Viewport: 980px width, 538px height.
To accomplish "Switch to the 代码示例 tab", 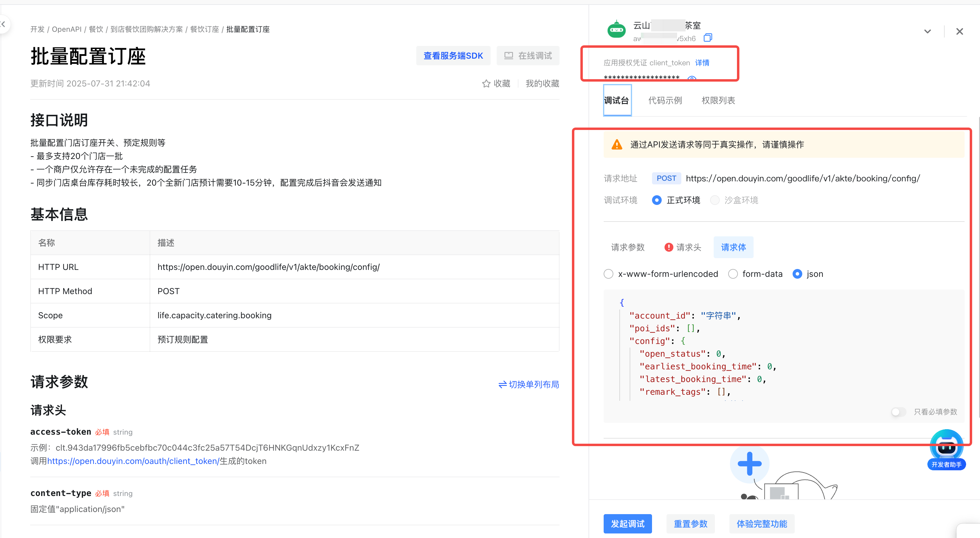I will coord(665,100).
